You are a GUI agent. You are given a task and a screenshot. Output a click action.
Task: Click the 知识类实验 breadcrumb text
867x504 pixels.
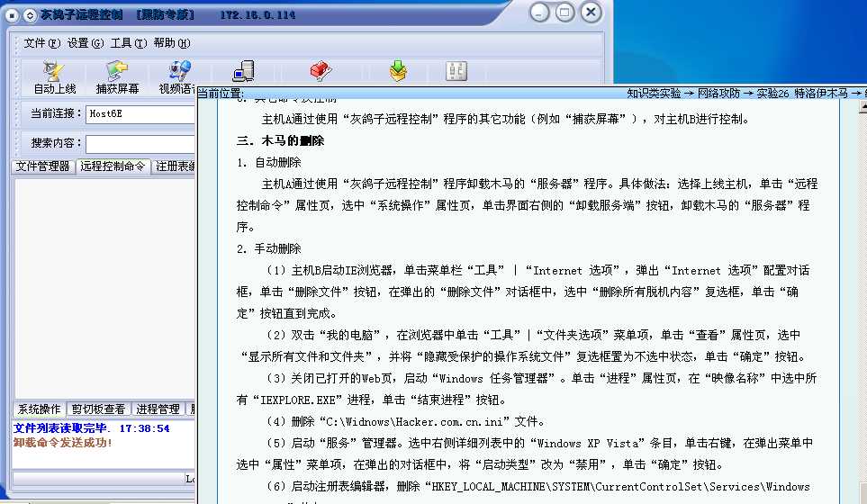pyautogui.click(x=655, y=94)
